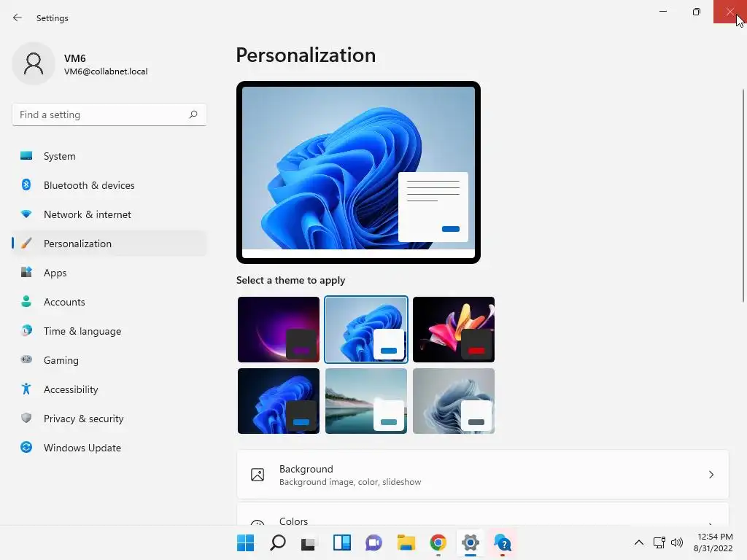Click the Background picture icon

pos(258,475)
